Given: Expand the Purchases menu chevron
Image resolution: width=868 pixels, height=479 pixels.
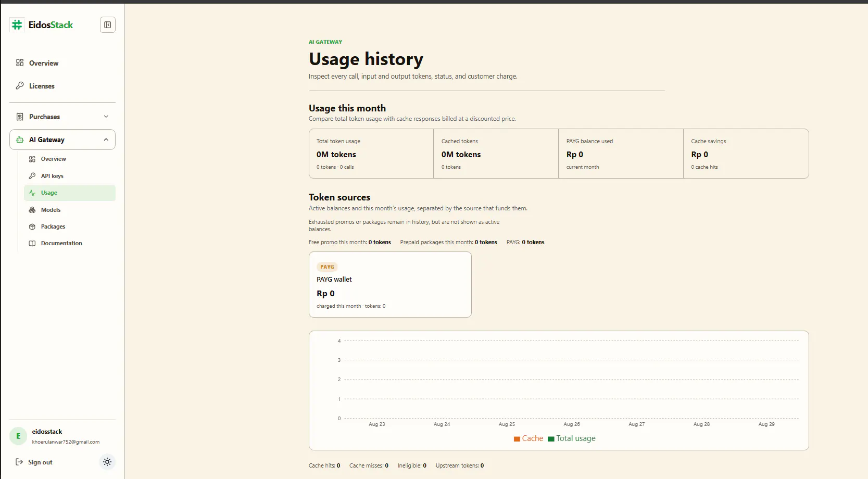Looking at the screenshot, I should pos(106,117).
